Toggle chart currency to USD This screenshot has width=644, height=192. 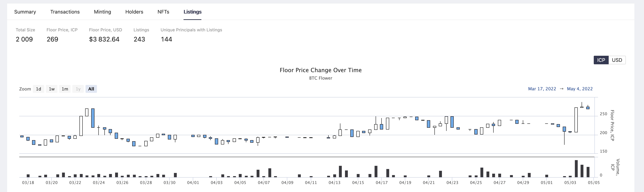[x=617, y=60]
